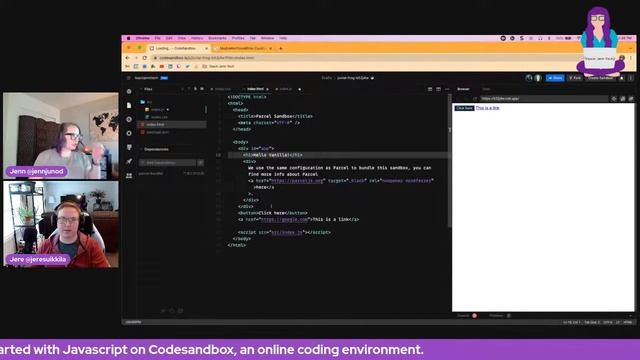Open the Deployment rocket icon
This screenshot has width=640, height=360.
129,161
